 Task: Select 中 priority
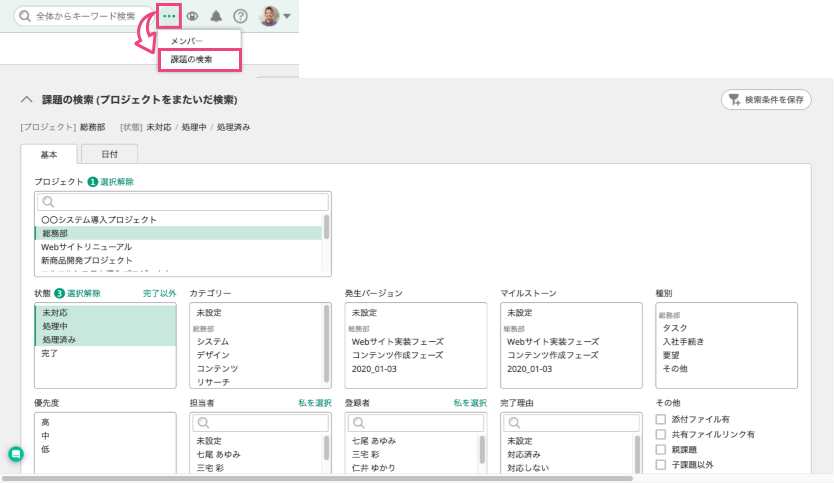click(105, 436)
